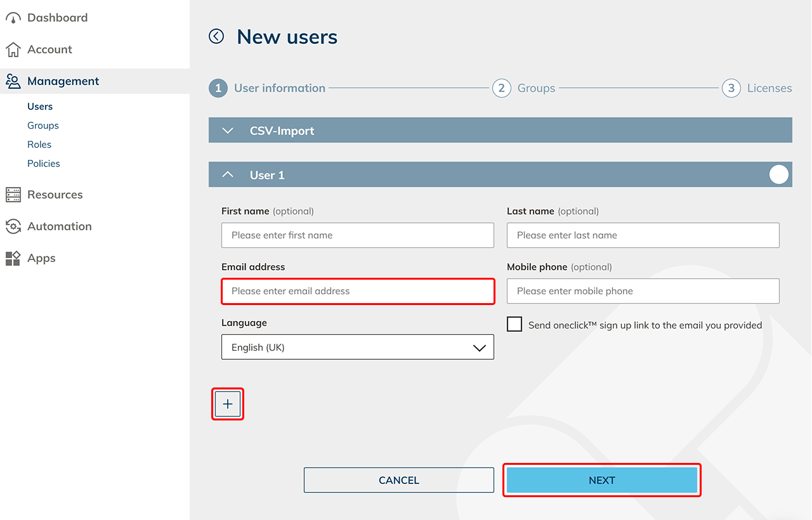Click the Management people icon
Viewport: 812px width, 520px height.
click(x=13, y=81)
